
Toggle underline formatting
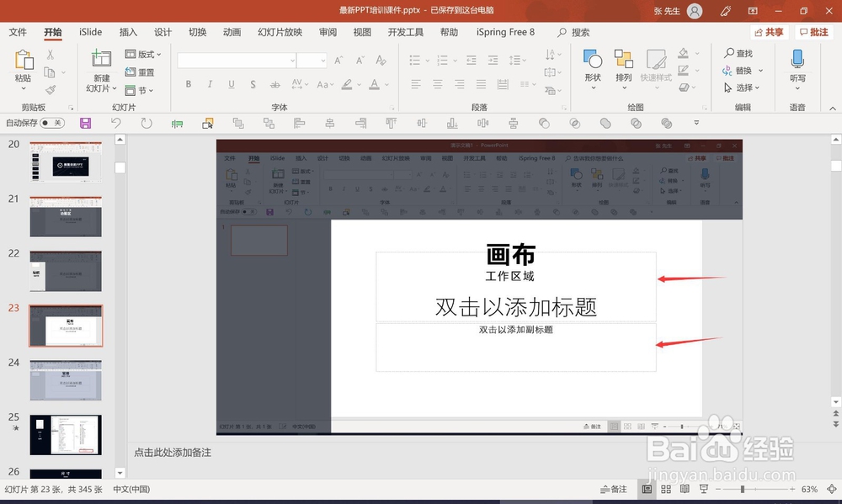(x=229, y=85)
